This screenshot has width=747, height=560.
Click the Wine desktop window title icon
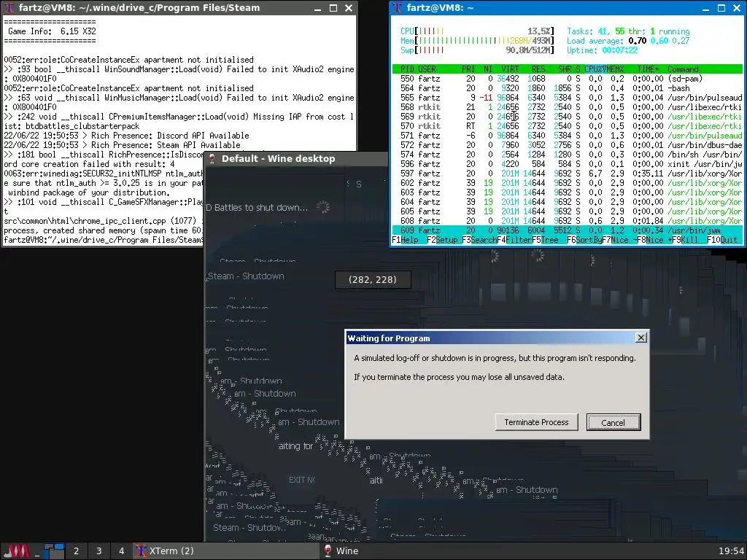coord(212,158)
